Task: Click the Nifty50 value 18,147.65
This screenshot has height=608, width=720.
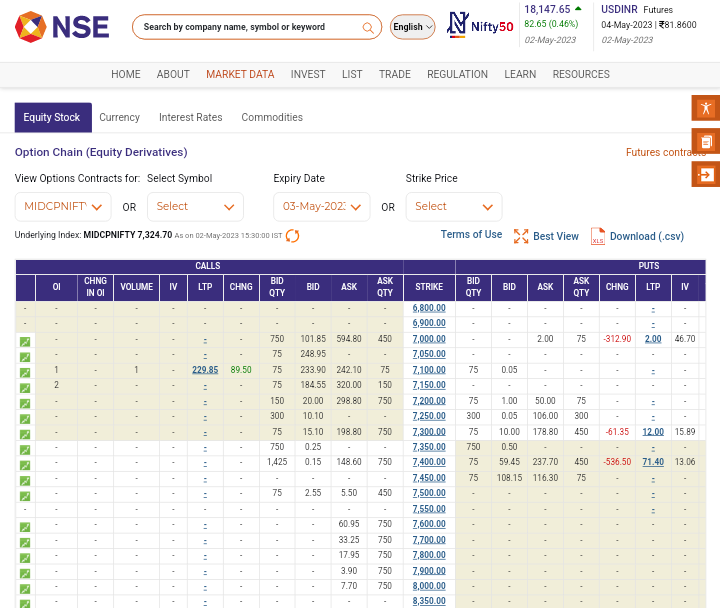Action: pos(547,9)
